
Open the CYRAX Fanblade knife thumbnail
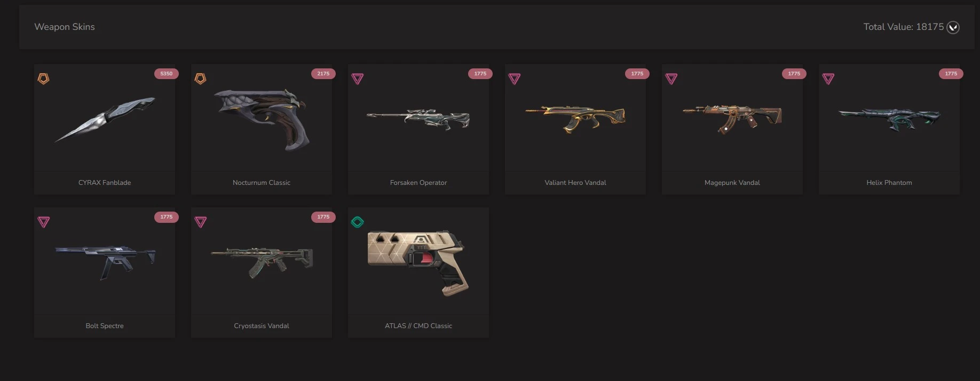pos(105,120)
